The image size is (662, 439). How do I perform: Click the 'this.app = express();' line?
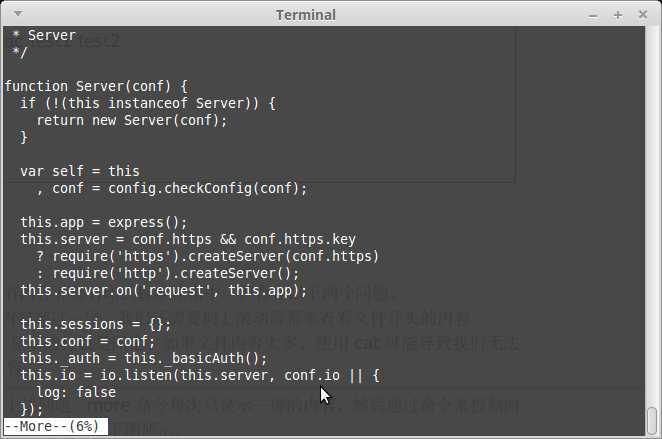[x=104, y=222]
